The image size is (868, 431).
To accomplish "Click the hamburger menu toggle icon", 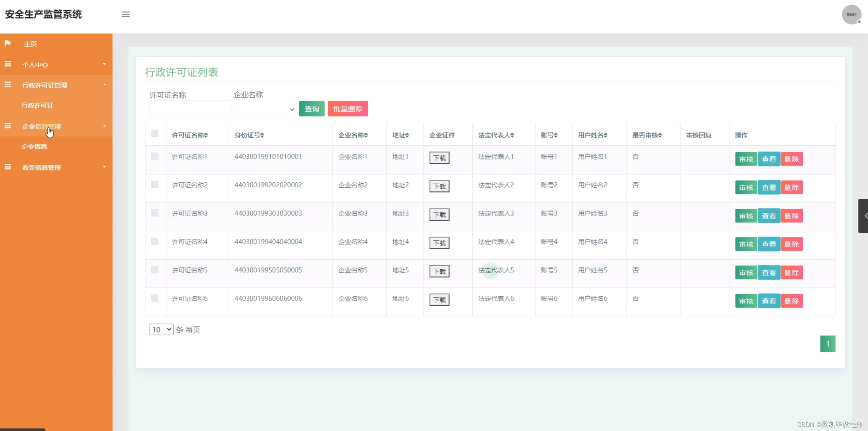I will click(126, 14).
